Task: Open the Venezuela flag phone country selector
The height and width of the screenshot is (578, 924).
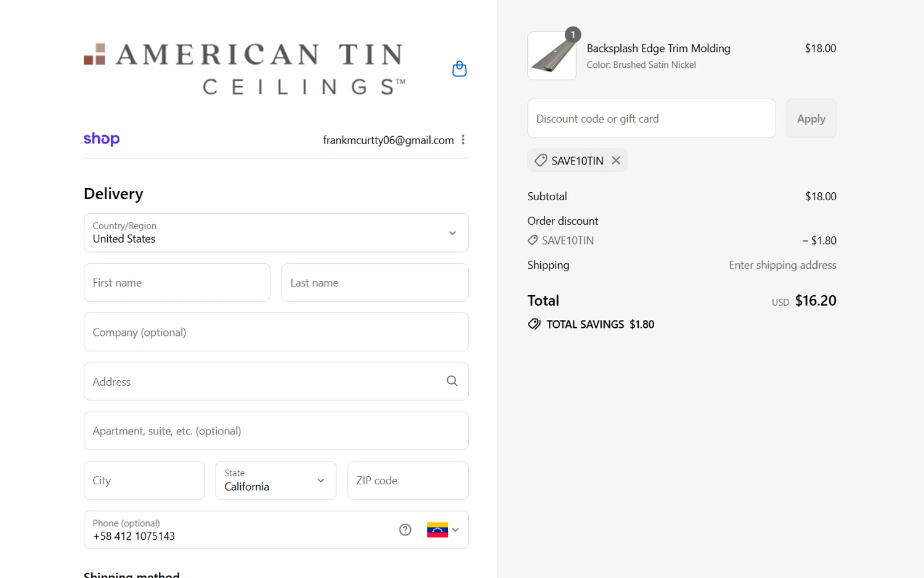Action: [443, 530]
